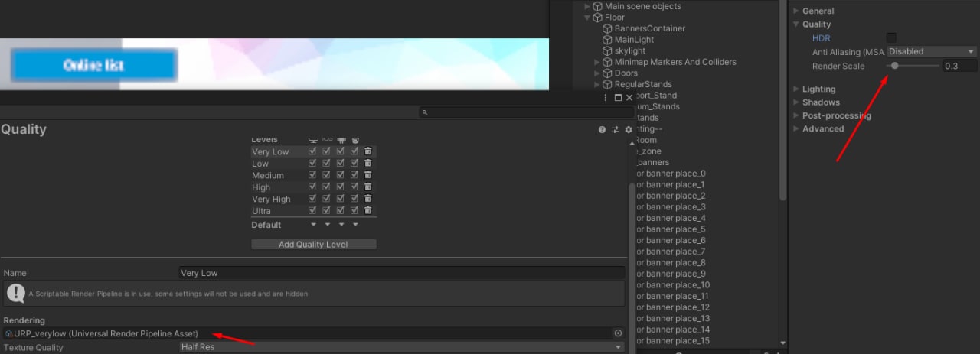Select BannersContainer in the hierarchy
Image resolution: width=980 pixels, height=354 pixels.
point(650,28)
